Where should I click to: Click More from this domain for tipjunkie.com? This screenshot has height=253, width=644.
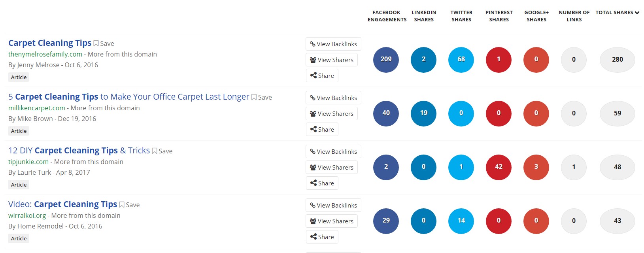click(89, 162)
